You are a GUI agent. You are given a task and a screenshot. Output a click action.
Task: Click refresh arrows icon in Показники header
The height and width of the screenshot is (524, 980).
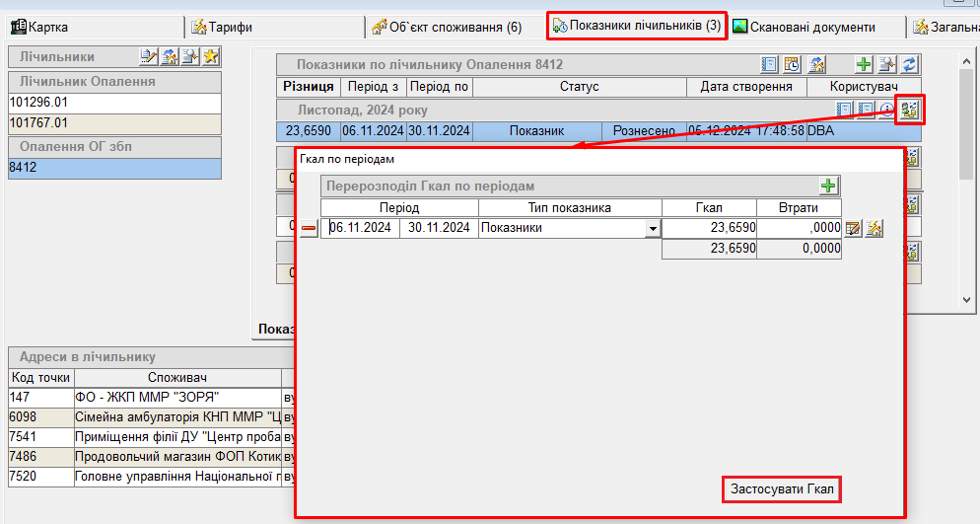coord(909,64)
